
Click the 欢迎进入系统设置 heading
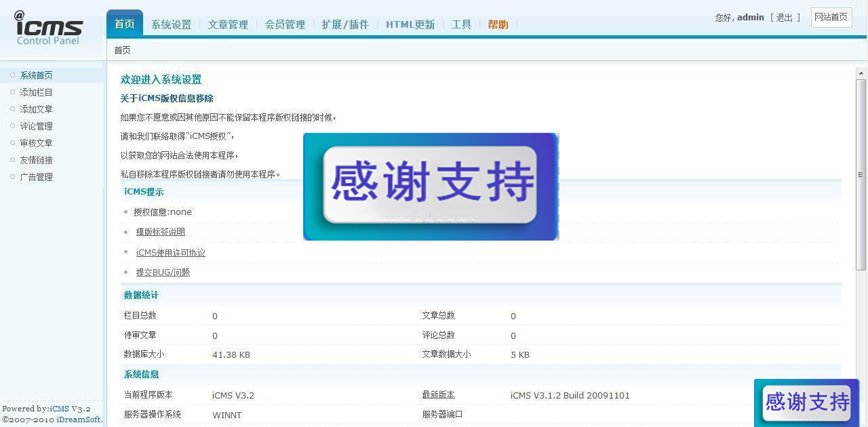[x=161, y=80]
